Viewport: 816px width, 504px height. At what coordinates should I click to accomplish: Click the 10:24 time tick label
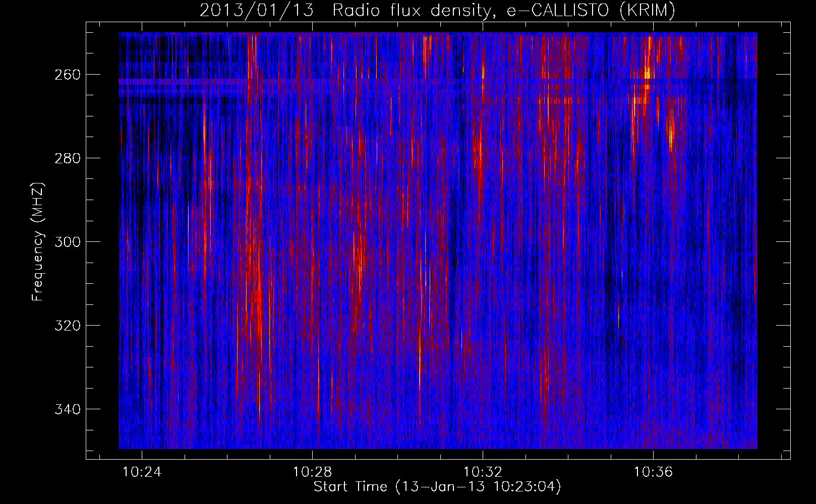[x=142, y=472]
